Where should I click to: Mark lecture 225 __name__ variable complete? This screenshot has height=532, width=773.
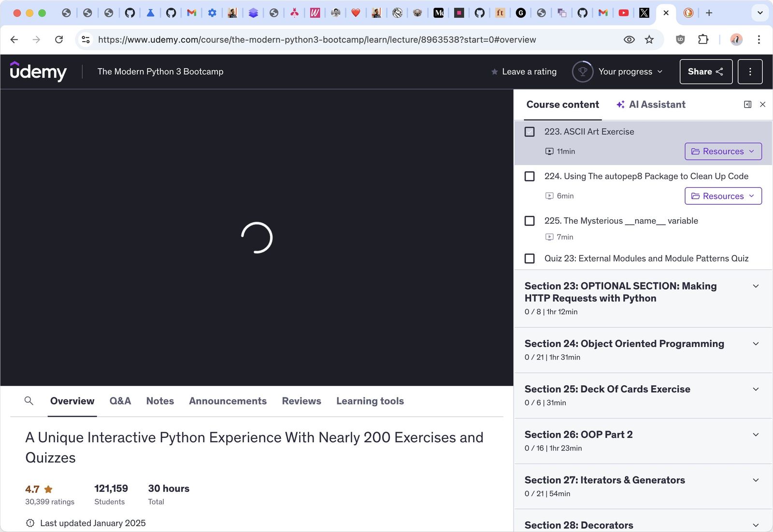pyautogui.click(x=530, y=221)
